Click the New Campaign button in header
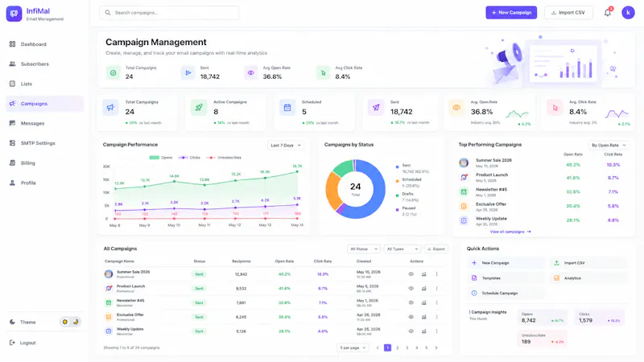Viewport: 644px width, 362px height. (511, 13)
